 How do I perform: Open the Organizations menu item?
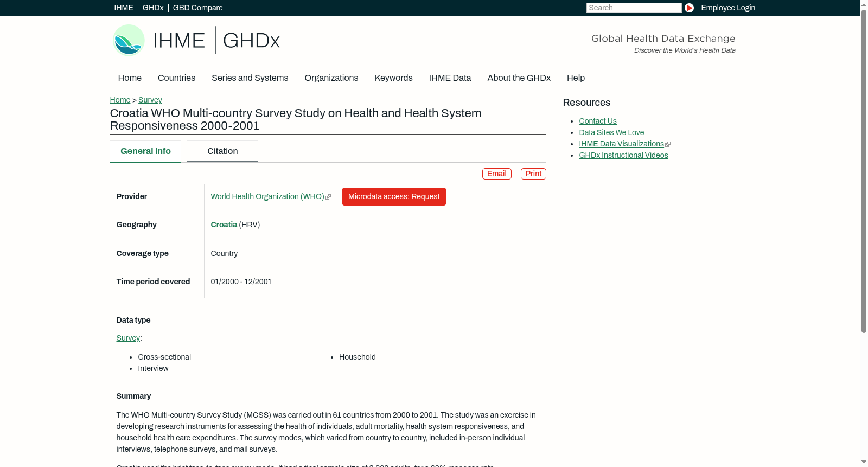[331, 78]
